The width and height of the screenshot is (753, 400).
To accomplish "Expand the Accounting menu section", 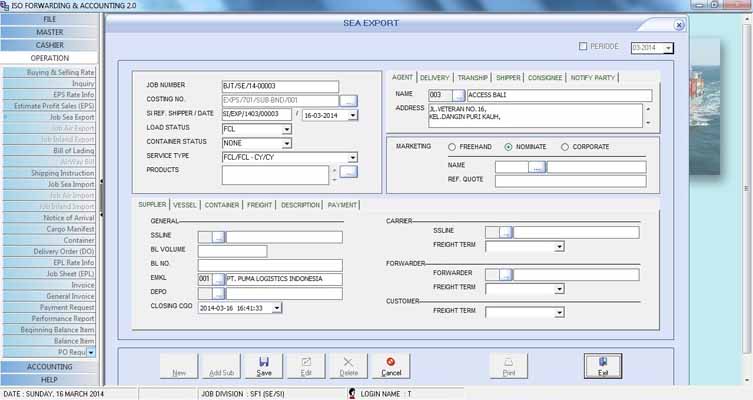I will [49, 367].
